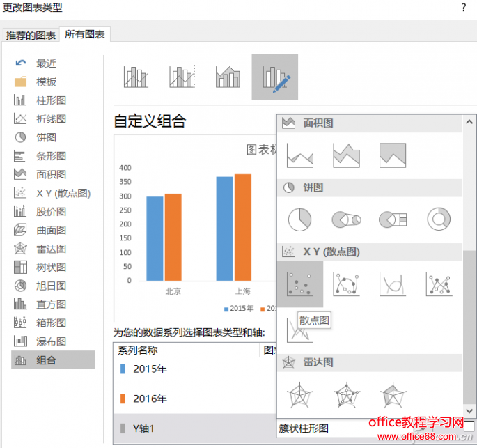Screen dimensions: 477x448
Task: Switch to 所有图表 tab
Action: pos(85,34)
